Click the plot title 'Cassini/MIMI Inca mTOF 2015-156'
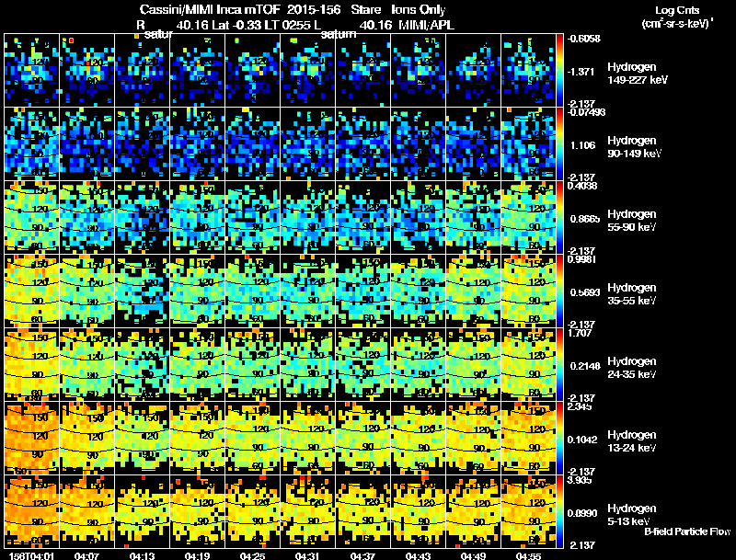The image size is (736, 560). 240,10
